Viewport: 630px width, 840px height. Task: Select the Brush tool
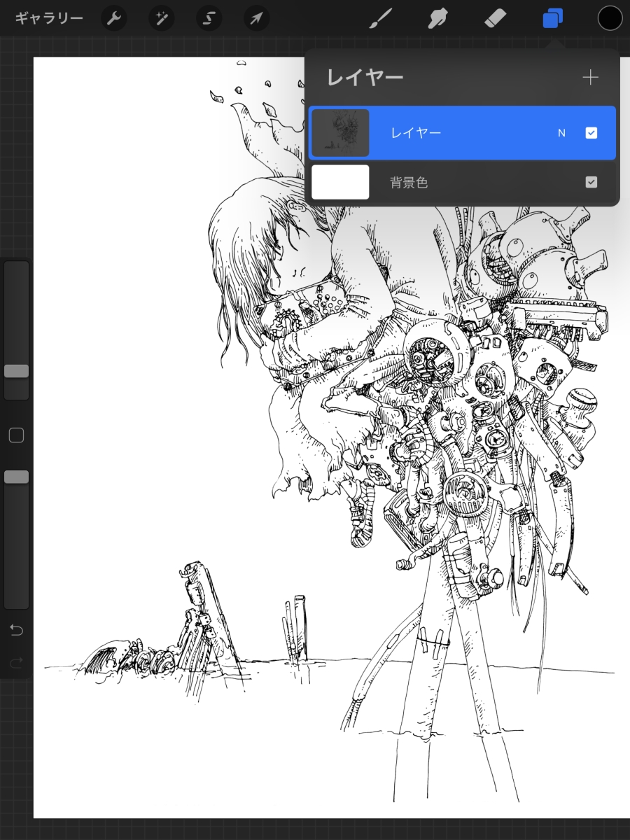pos(381,18)
